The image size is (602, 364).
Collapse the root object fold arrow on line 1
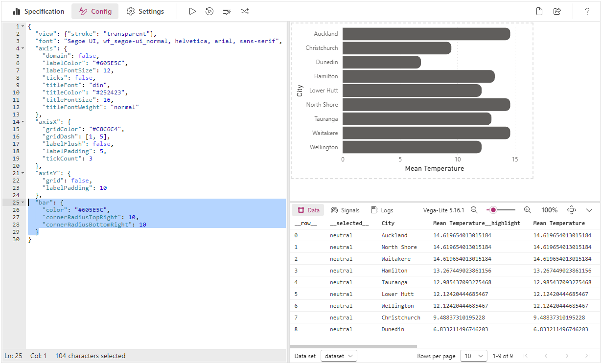coord(23,26)
